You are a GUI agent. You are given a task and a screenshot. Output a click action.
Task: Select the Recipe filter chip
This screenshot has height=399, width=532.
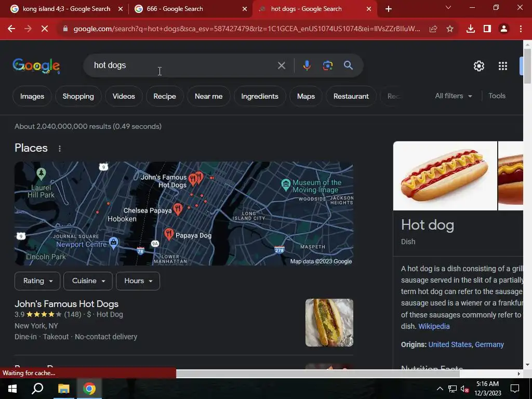point(165,96)
